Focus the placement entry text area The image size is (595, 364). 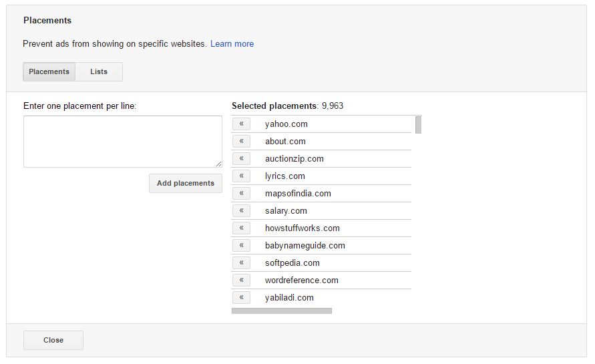(x=123, y=142)
